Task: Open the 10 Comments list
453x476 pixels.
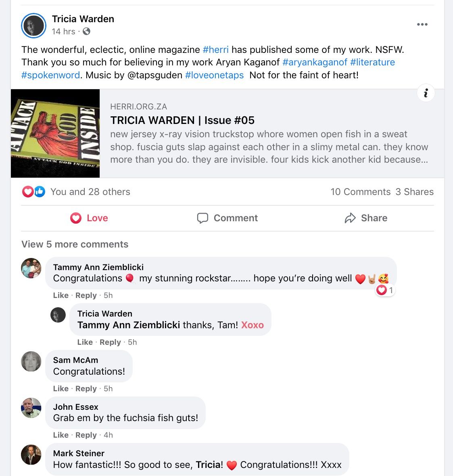Action: (x=361, y=191)
